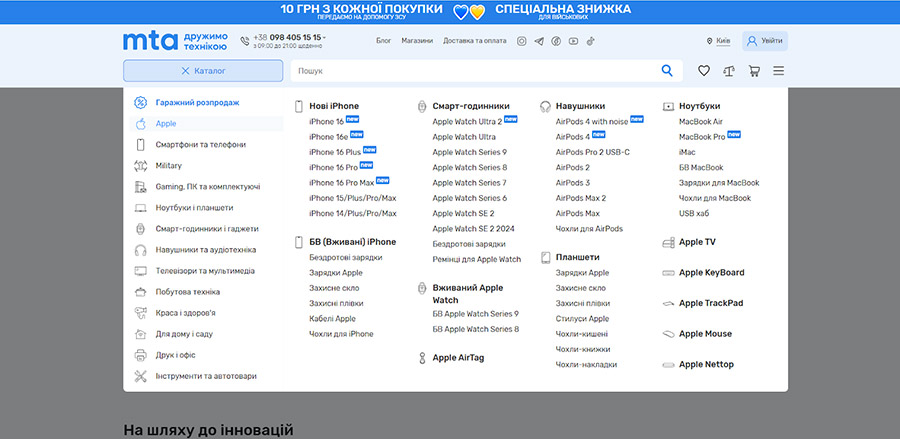The height and width of the screenshot is (439, 900).
Task: Open the shopping cart icon
Action: [x=754, y=71]
